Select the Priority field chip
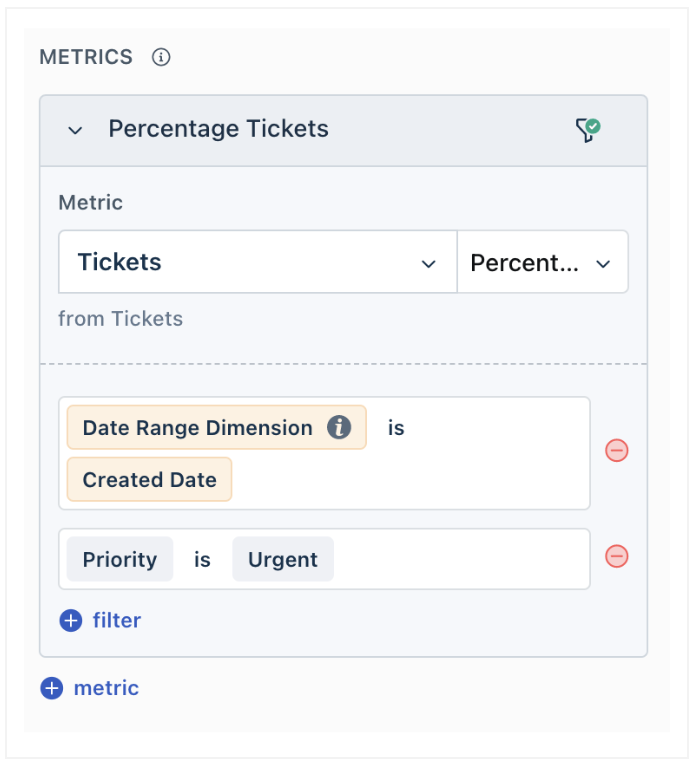 click(120, 560)
